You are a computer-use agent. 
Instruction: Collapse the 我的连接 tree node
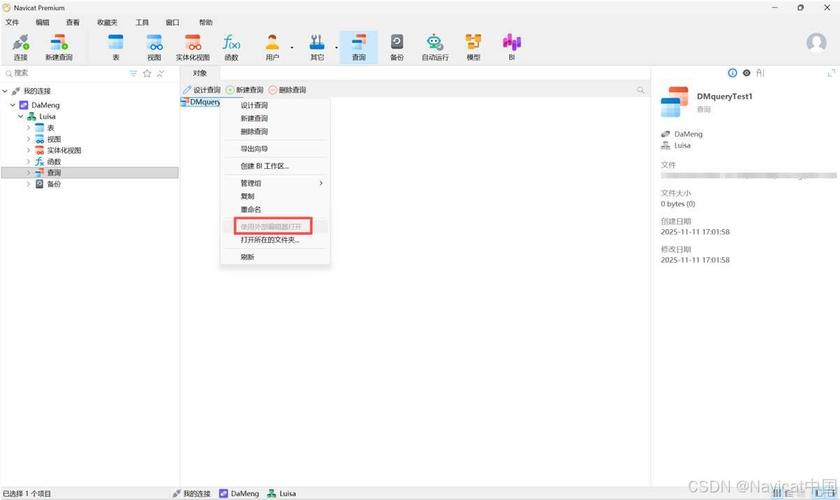[x=5, y=91]
